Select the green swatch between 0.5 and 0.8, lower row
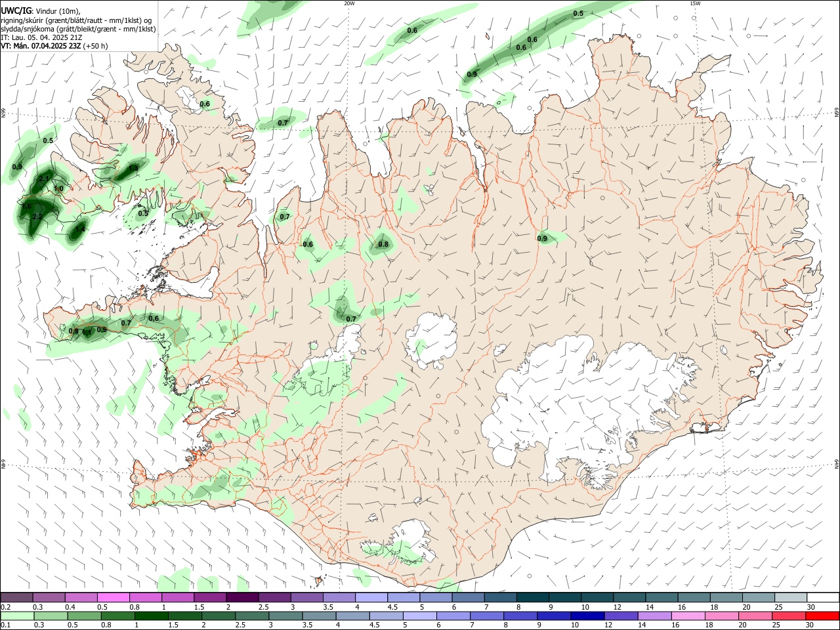Image resolution: width=840 pixels, height=630 pixels. pos(84,616)
